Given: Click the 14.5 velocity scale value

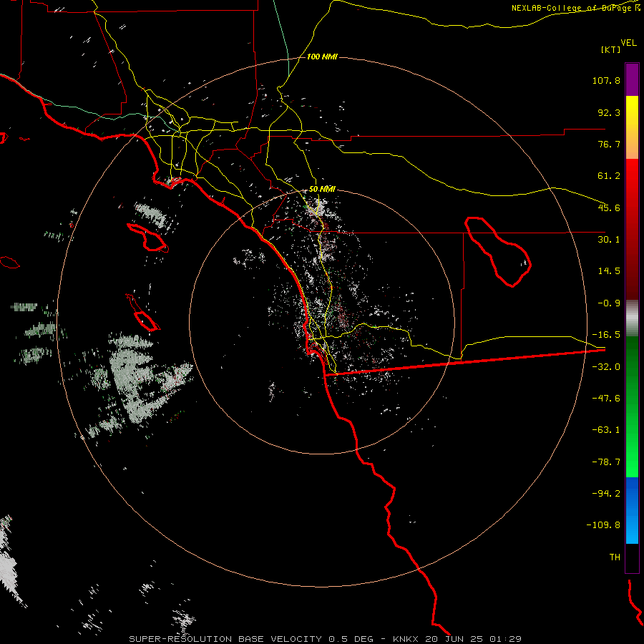Looking at the screenshot, I should tap(609, 271).
